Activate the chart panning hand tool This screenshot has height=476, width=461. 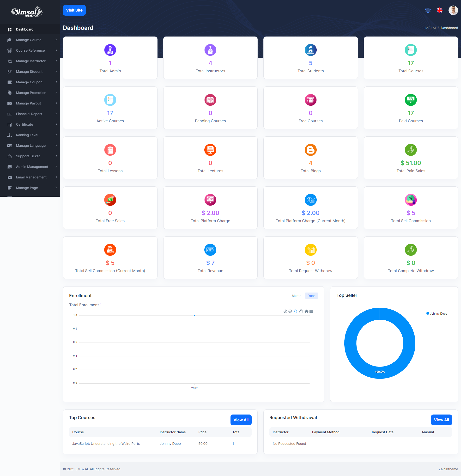(x=301, y=311)
